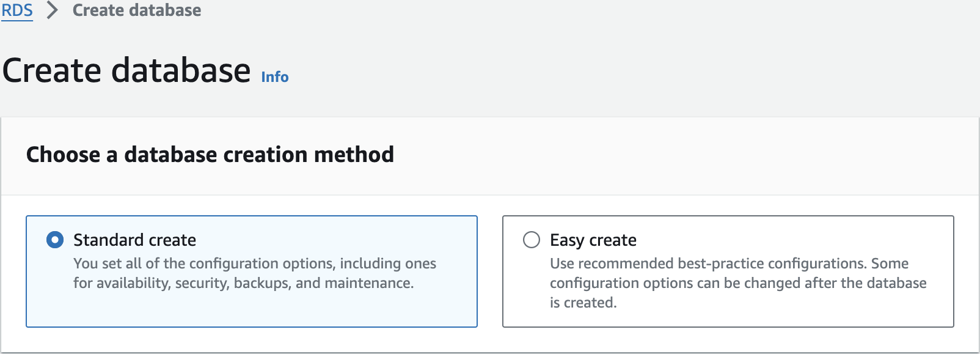Select the Standard create radio button
Image resolution: width=980 pixels, height=354 pixels.
55,240
